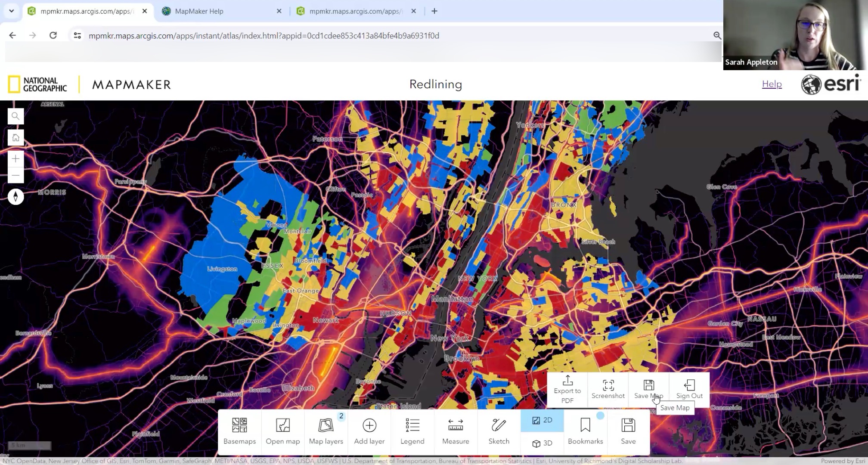Viewport: 868px width, 465px height.
Task: Open the Bookmarks panel
Action: coord(585,431)
